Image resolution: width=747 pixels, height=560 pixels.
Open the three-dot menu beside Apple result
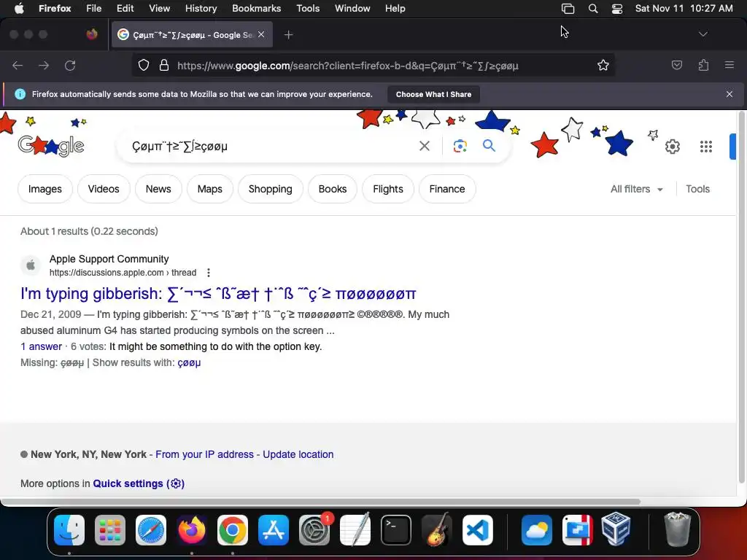[208, 273]
